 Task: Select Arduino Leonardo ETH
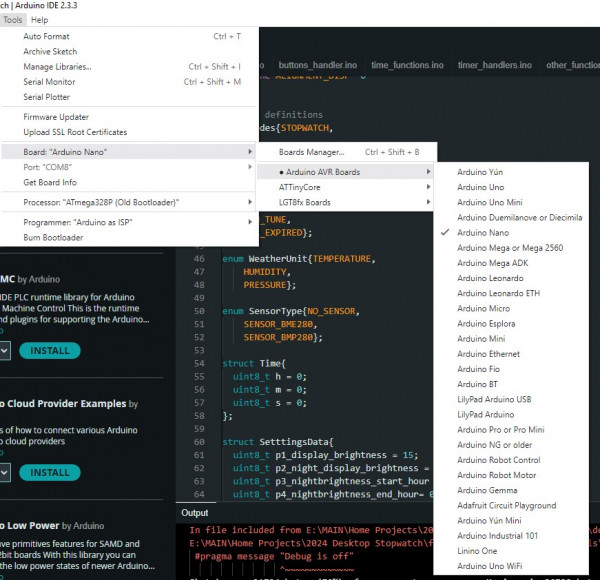point(511,293)
